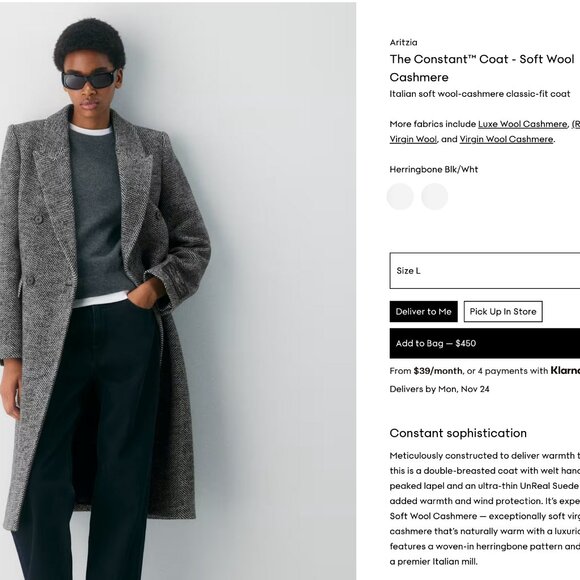580x580 pixels.
Task: Open the herringbone coat model photo
Action: click(x=178, y=290)
